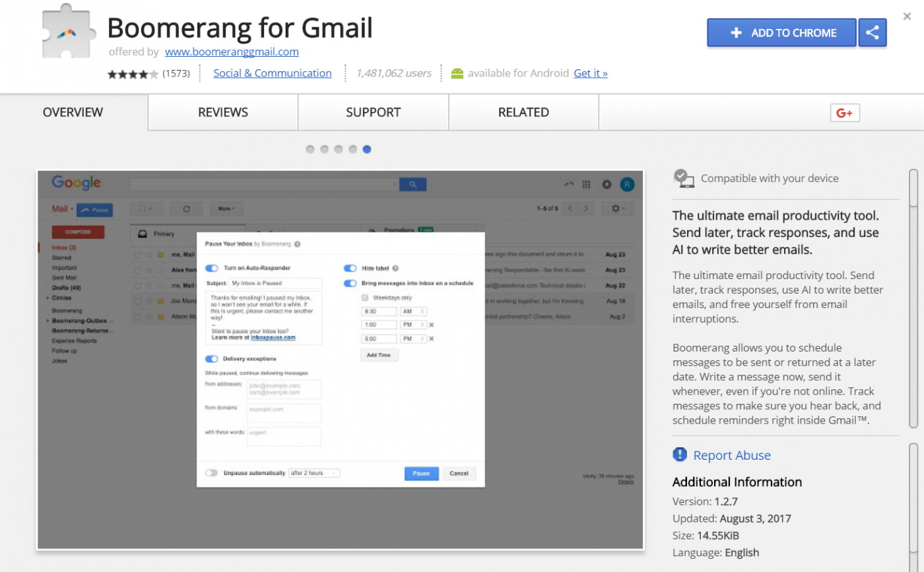Click the blue R account avatar
924x572 pixels.
coord(628,185)
